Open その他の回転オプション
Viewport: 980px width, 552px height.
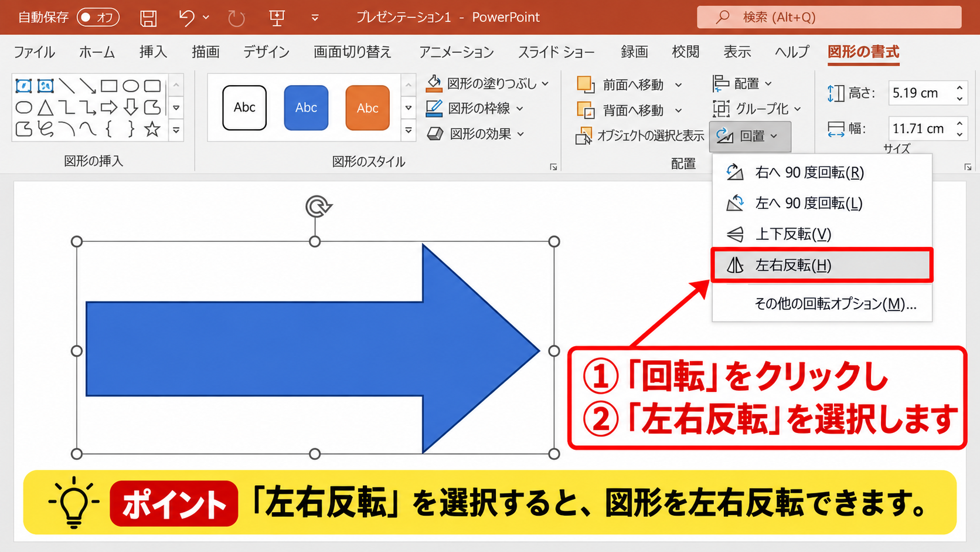pyautogui.click(x=822, y=303)
